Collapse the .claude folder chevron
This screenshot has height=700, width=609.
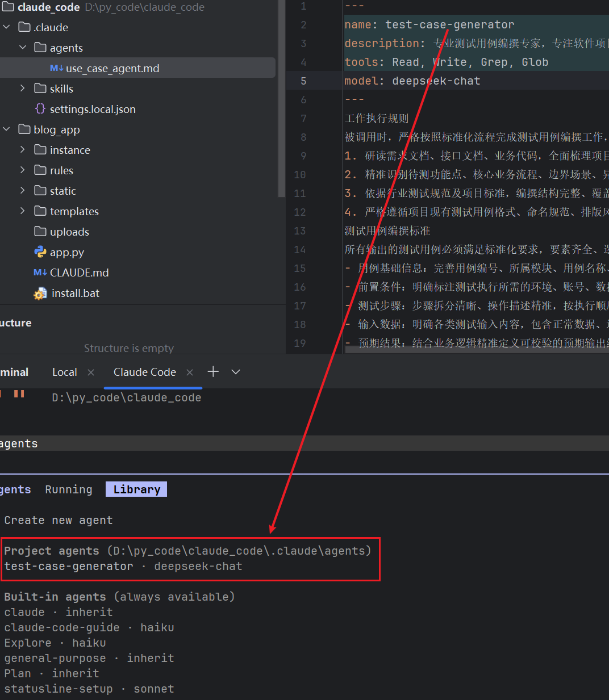tap(6, 27)
